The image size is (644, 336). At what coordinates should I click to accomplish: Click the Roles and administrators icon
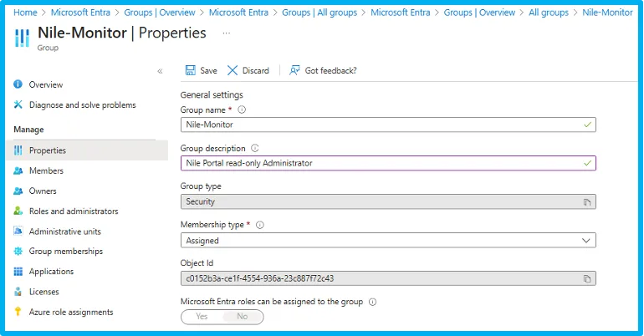tap(18, 211)
